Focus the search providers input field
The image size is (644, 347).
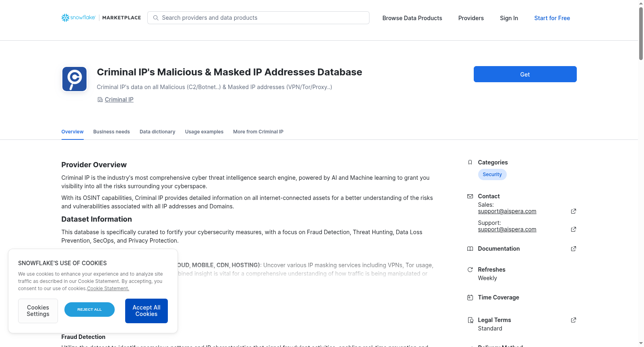258,18
